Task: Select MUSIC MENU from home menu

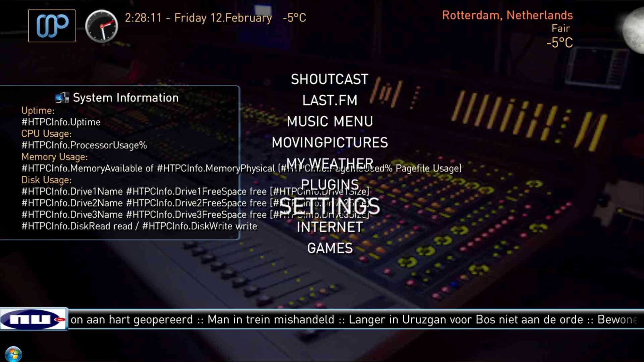Action: tap(329, 122)
